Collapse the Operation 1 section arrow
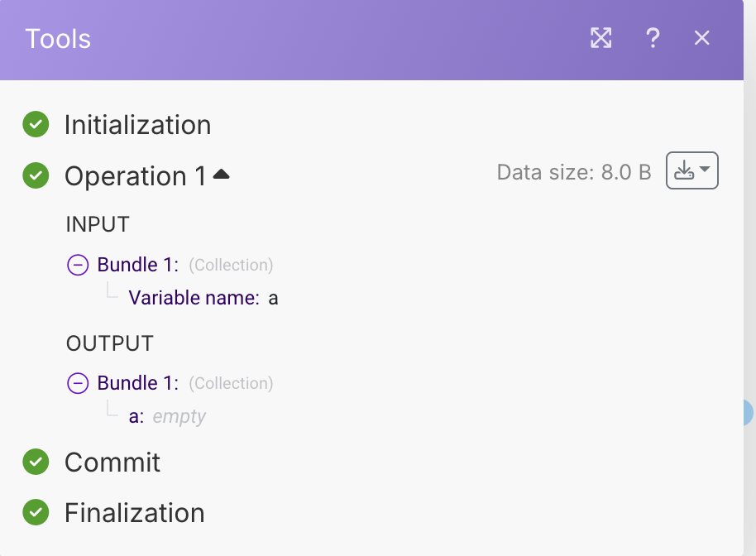 click(221, 175)
